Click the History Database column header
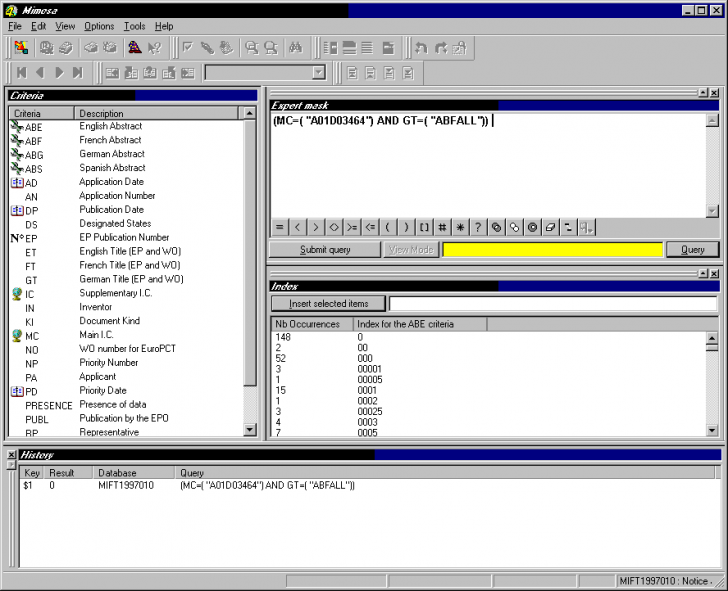The height and width of the screenshot is (591, 728). tap(134, 473)
